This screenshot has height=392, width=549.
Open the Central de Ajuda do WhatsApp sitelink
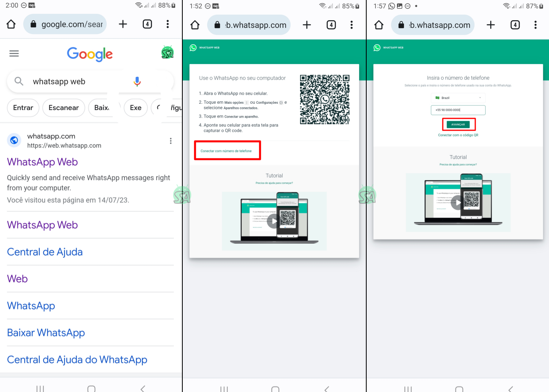point(77,360)
